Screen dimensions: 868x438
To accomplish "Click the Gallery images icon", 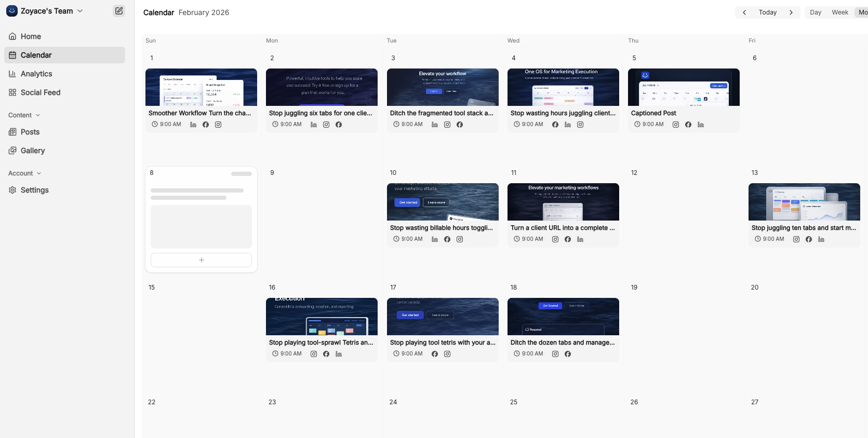I will point(12,150).
